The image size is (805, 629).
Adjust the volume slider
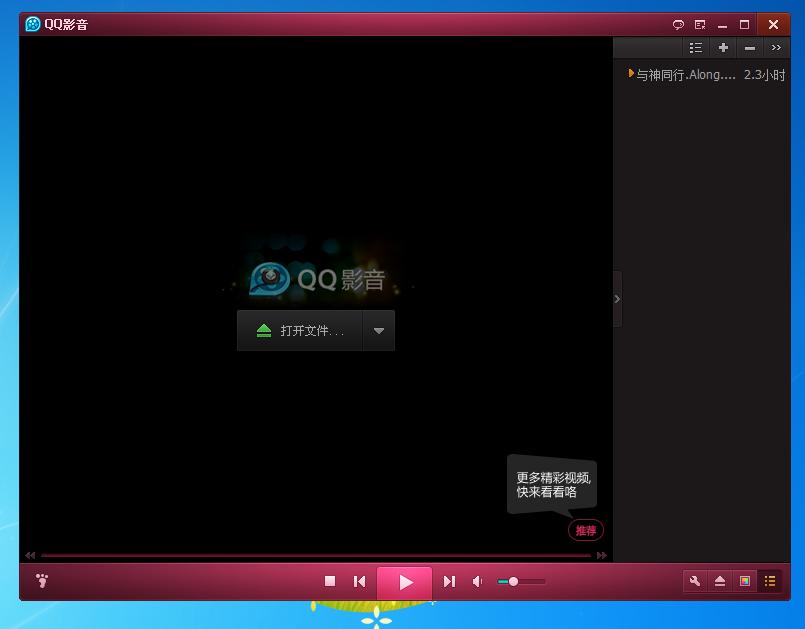tap(521, 581)
